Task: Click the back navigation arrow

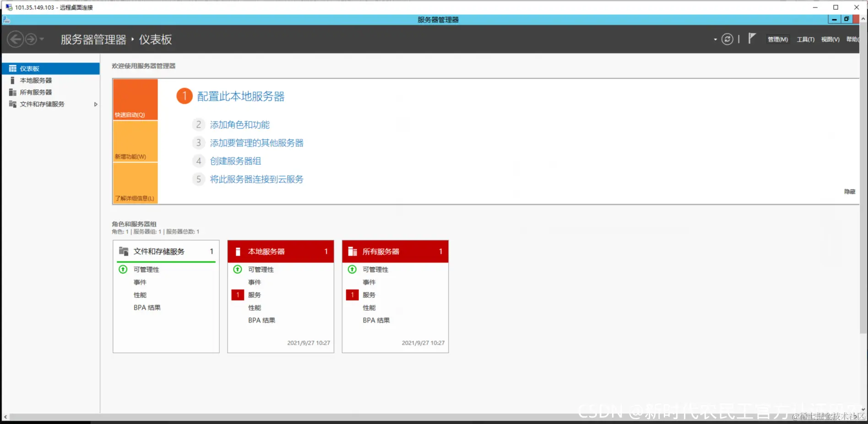Action: pos(15,39)
